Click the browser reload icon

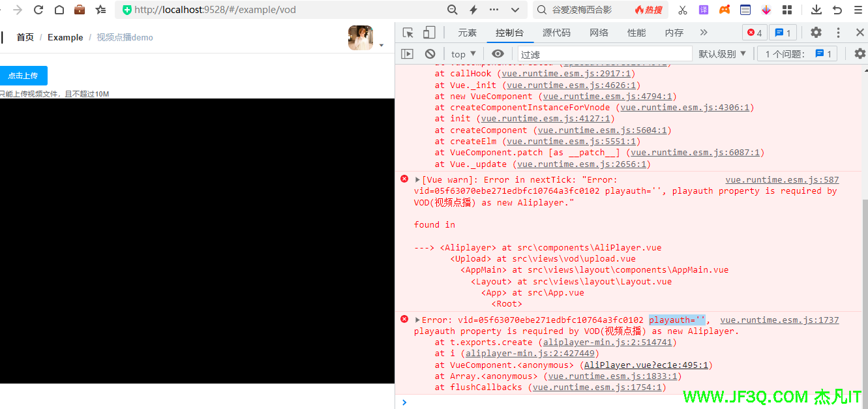tap(38, 10)
